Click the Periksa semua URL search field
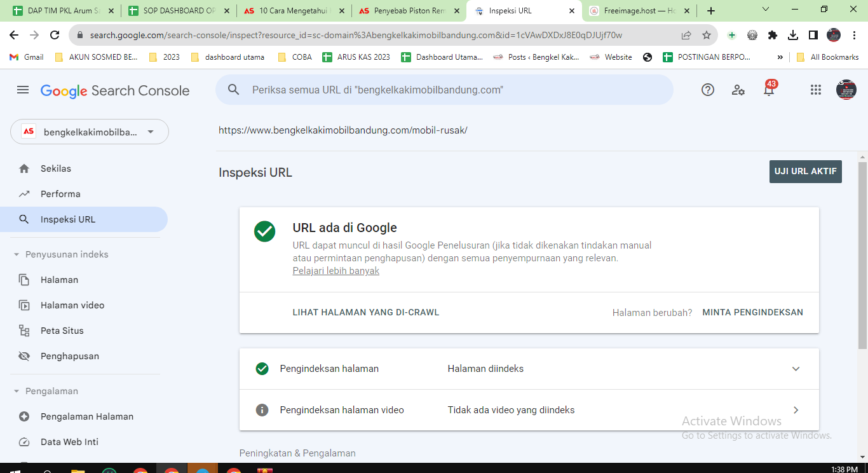 click(x=444, y=90)
